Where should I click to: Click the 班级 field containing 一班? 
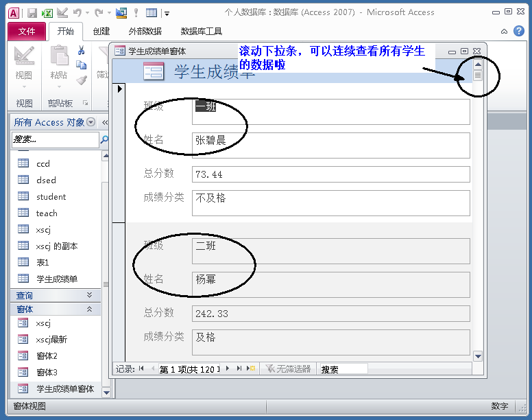click(x=331, y=112)
